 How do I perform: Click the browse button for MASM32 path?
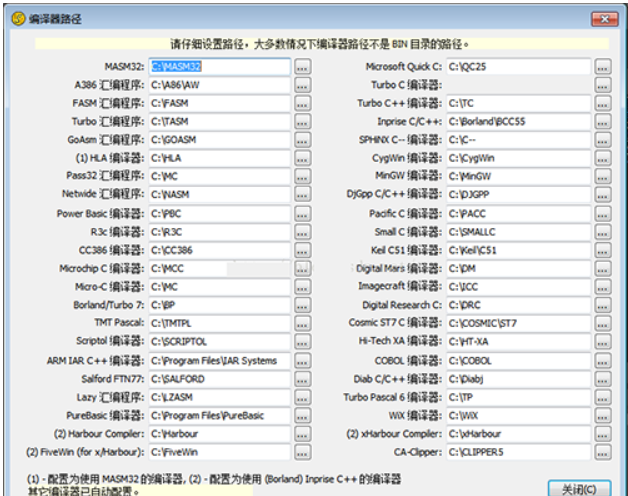coord(302,67)
